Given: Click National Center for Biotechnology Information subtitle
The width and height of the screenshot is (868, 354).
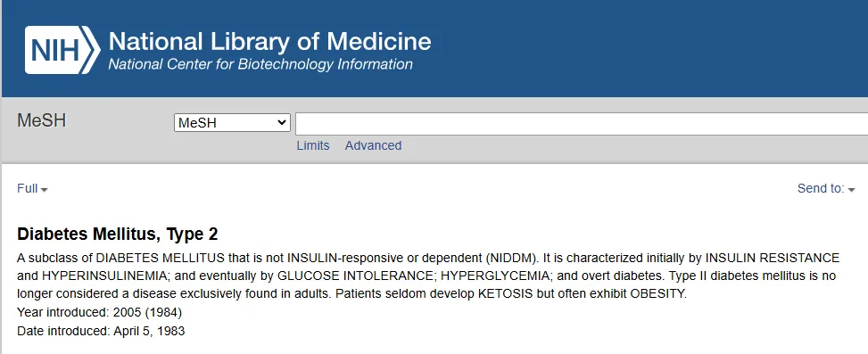Looking at the screenshot, I should point(260,64).
